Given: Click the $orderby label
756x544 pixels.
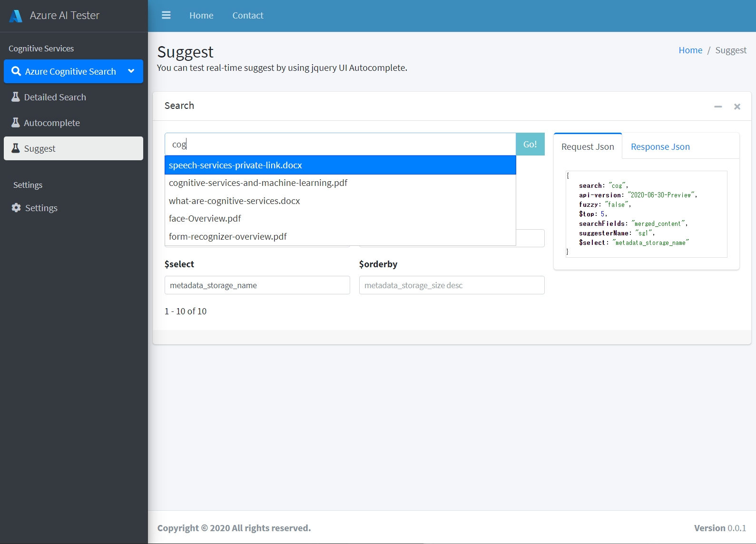Looking at the screenshot, I should click(378, 264).
